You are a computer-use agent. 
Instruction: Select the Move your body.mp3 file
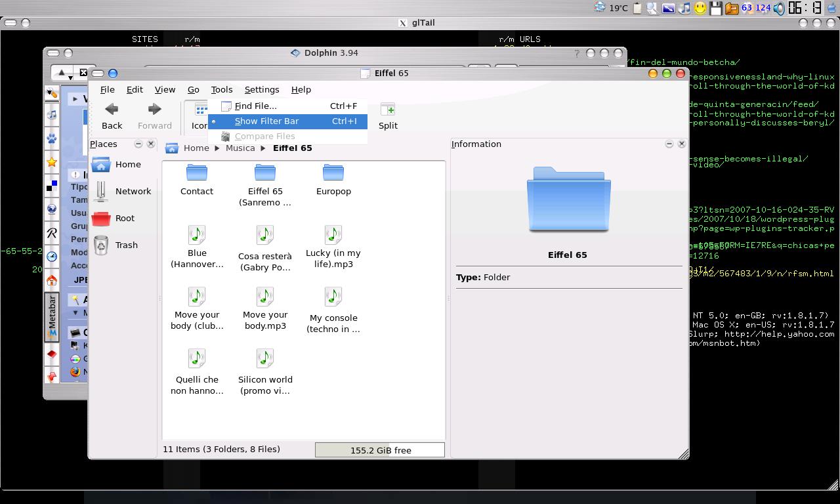coord(265,308)
